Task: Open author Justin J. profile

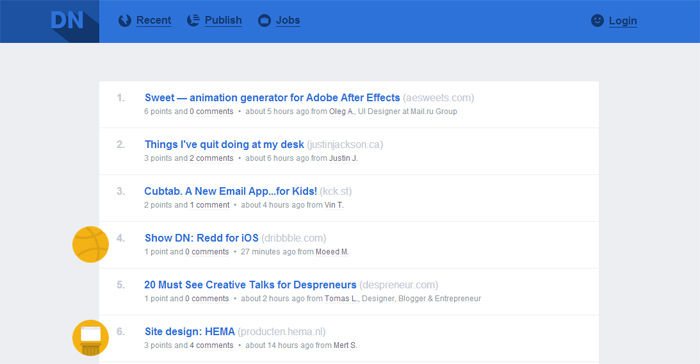Action: tap(343, 158)
